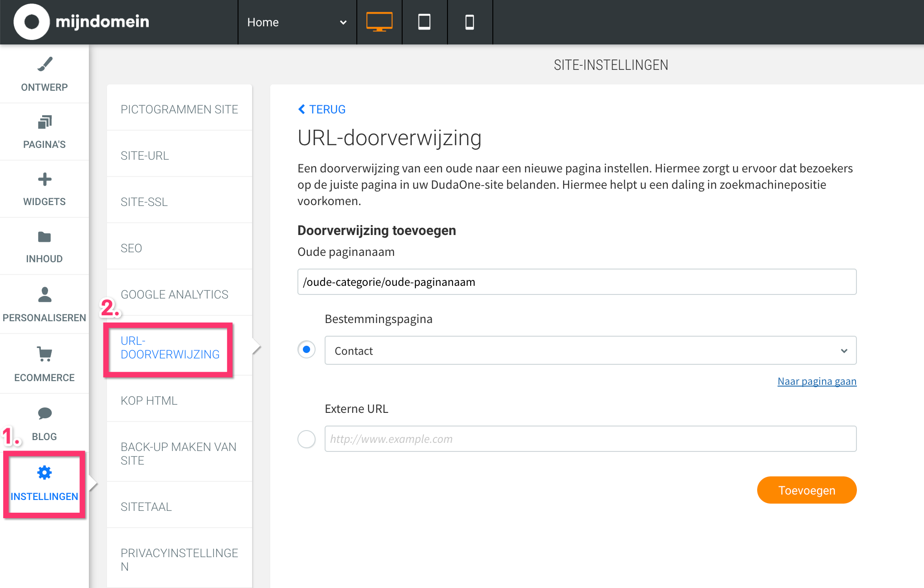The width and height of the screenshot is (924, 588).
Task: Open the Ontwerp brush icon
Action: [x=44, y=64]
